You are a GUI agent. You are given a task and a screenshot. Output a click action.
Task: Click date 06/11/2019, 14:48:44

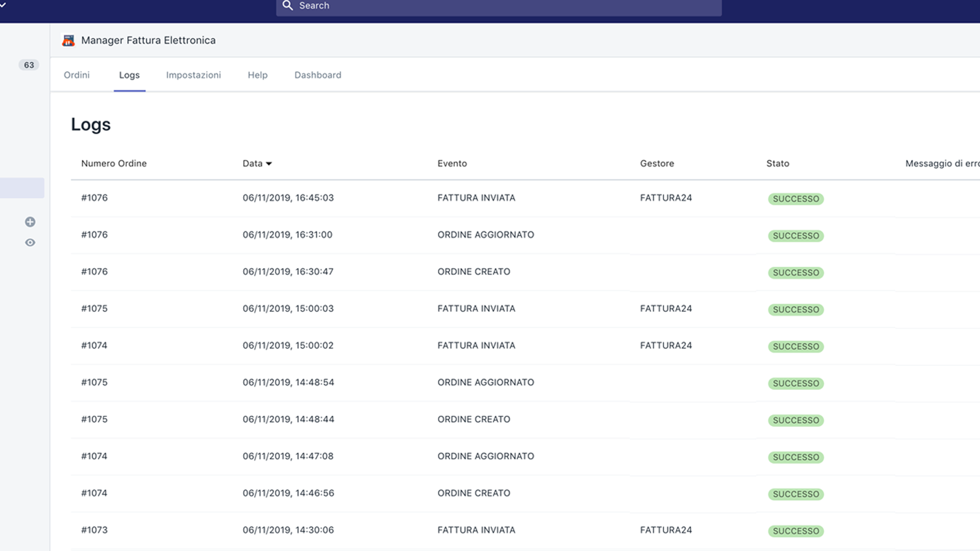[x=288, y=419]
